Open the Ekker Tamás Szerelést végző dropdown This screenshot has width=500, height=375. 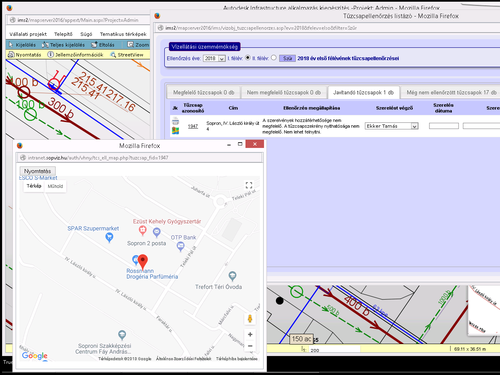pyautogui.click(x=391, y=126)
